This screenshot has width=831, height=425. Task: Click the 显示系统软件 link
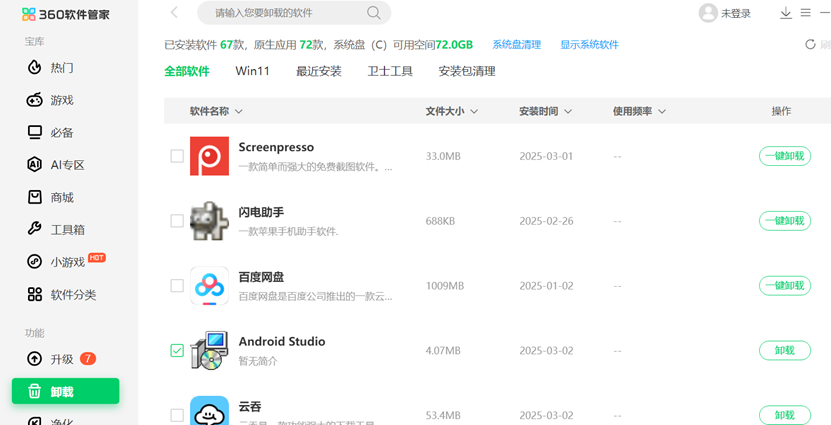[589, 45]
